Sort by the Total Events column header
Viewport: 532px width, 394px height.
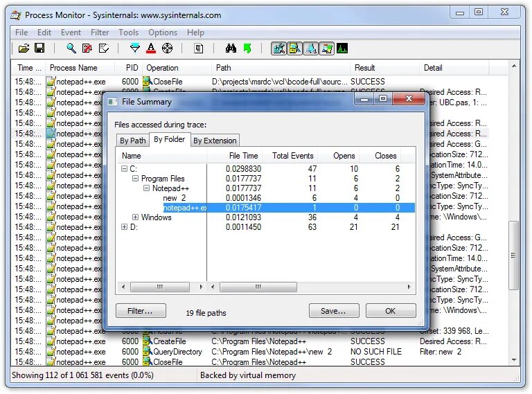(290, 156)
